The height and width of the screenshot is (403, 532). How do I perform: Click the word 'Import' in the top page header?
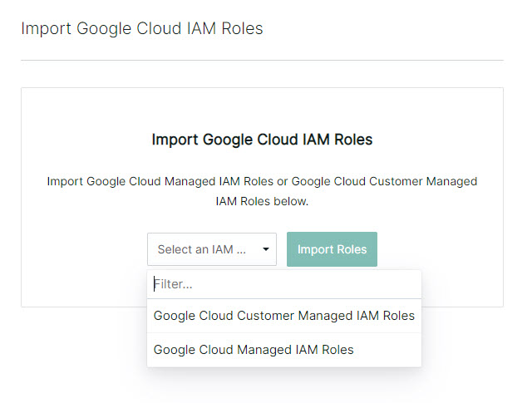[x=47, y=28]
